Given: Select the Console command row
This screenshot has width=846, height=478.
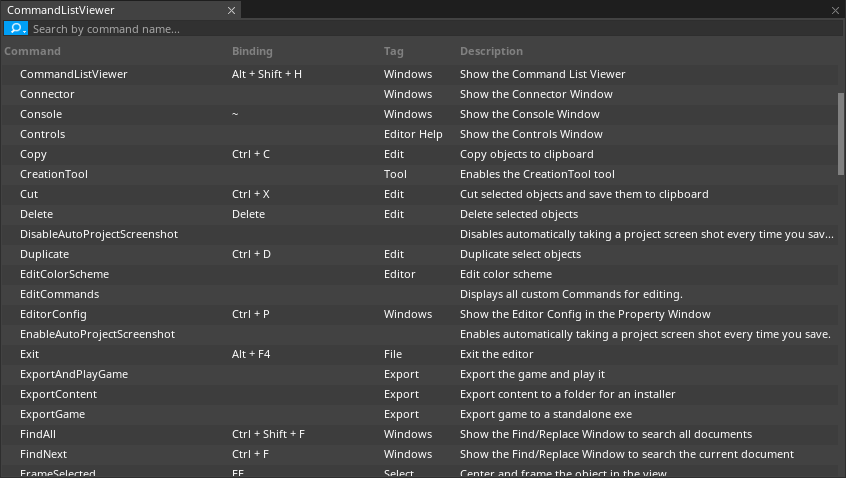Looking at the screenshot, I should (41, 114).
